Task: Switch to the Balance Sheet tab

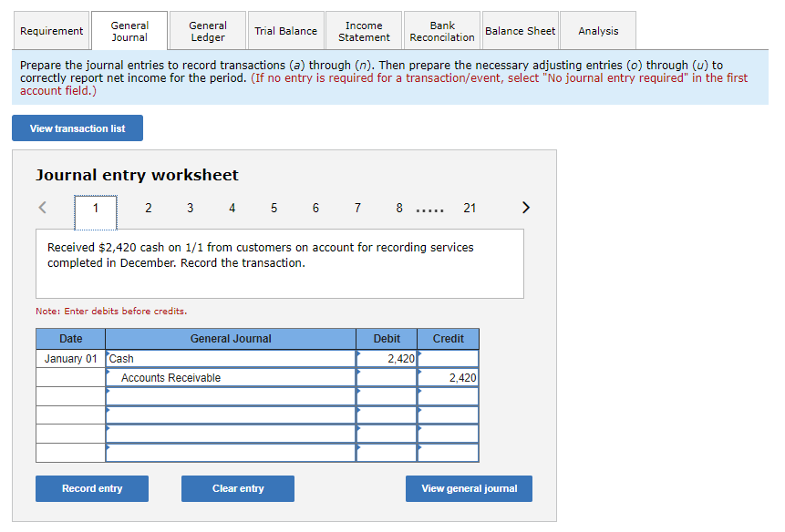Action: (x=520, y=30)
